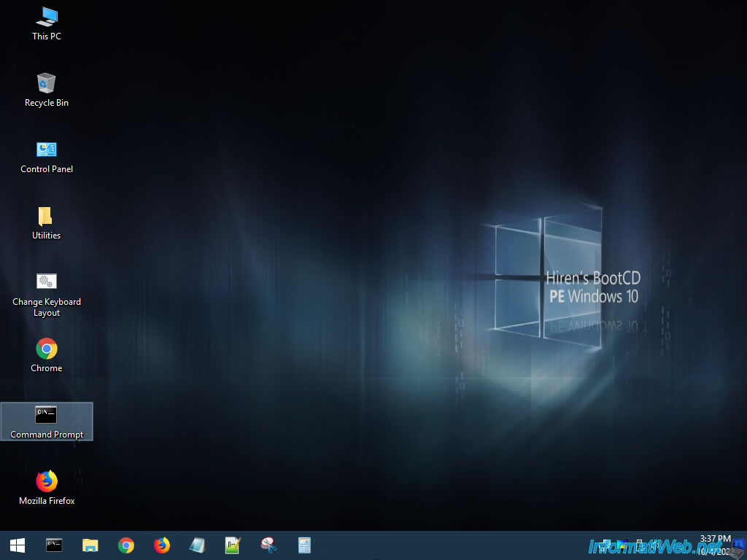Select the Mozilla Firefox desktop shortcut
This screenshot has width=747, height=560.
[47, 488]
